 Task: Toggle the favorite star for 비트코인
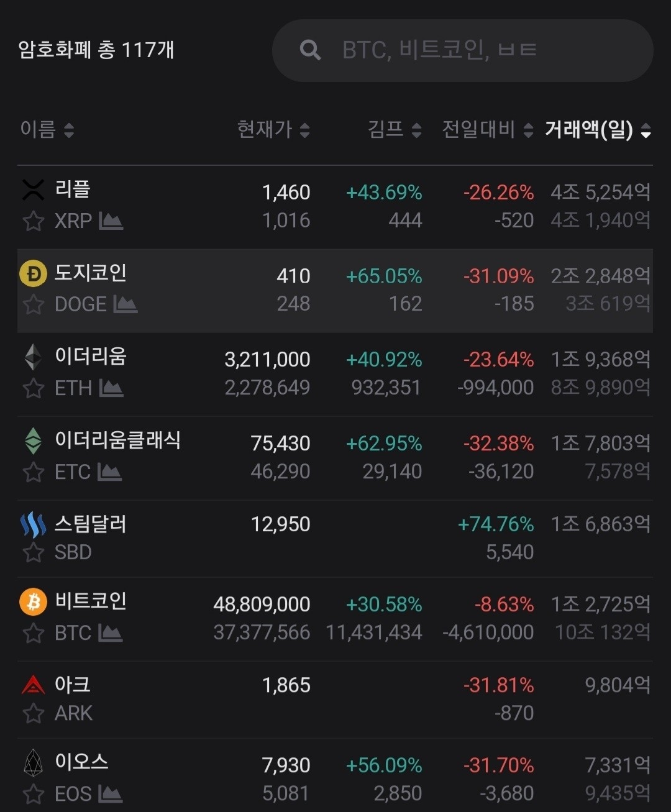(33, 633)
